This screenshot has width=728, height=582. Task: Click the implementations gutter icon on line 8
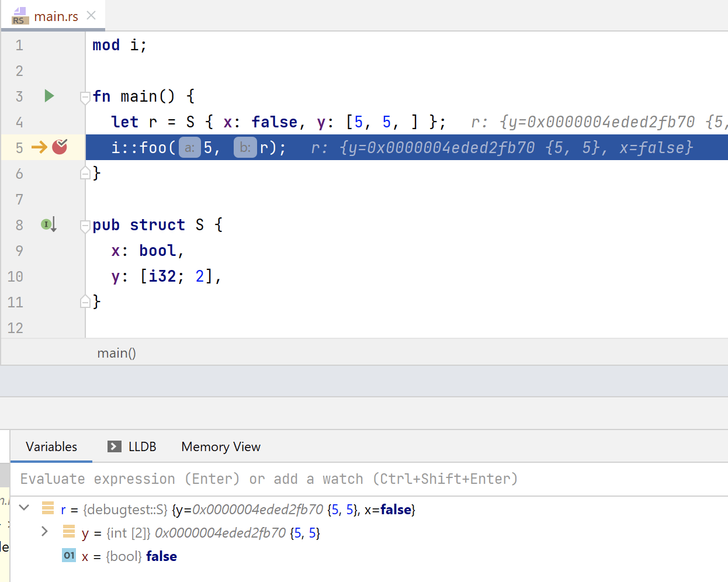click(48, 224)
